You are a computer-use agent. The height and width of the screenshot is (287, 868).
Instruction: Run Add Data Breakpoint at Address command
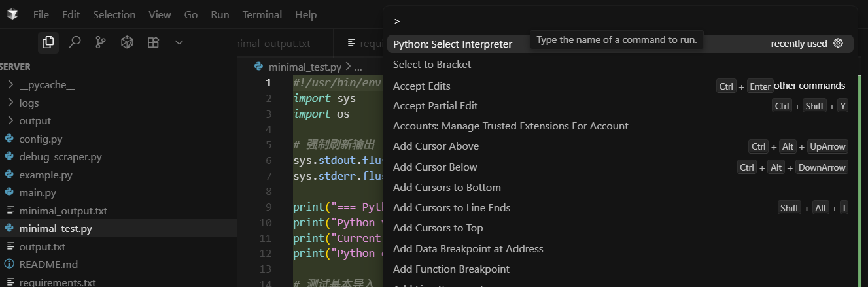click(x=620, y=249)
